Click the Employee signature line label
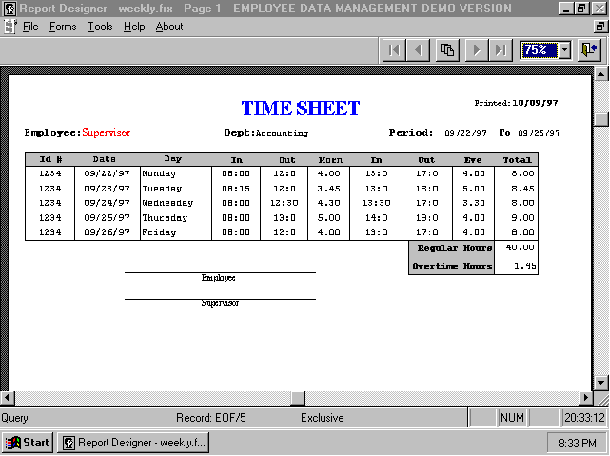The height and width of the screenshot is (456, 610). (218, 278)
